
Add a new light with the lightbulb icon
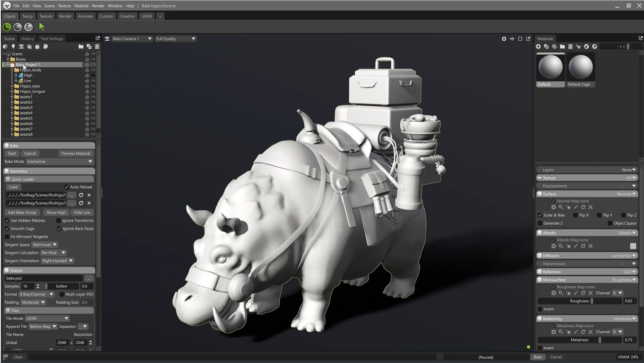(13, 47)
